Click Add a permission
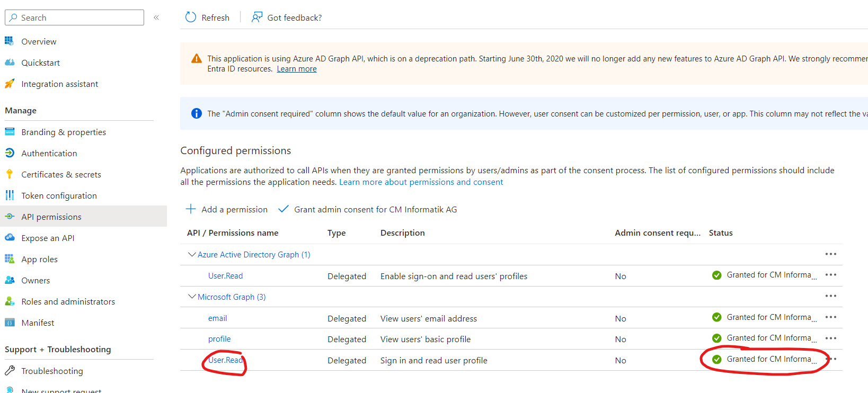Screen dimensions: 868x393 point(227,209)
